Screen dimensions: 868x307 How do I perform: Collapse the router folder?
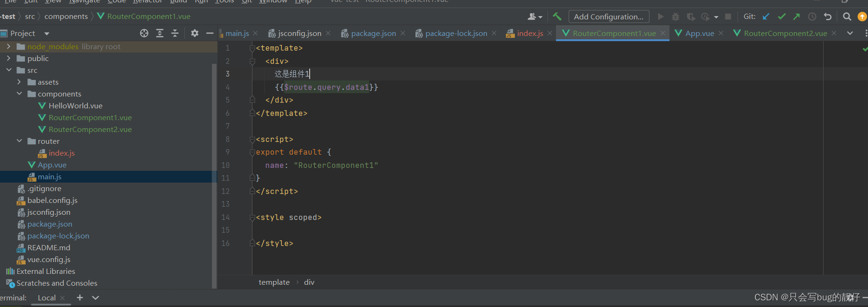point(19,141)
